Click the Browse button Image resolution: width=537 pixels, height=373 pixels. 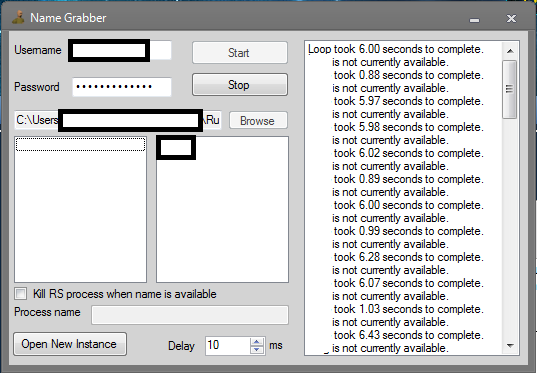pyautogui.click(x=258, y=121)
